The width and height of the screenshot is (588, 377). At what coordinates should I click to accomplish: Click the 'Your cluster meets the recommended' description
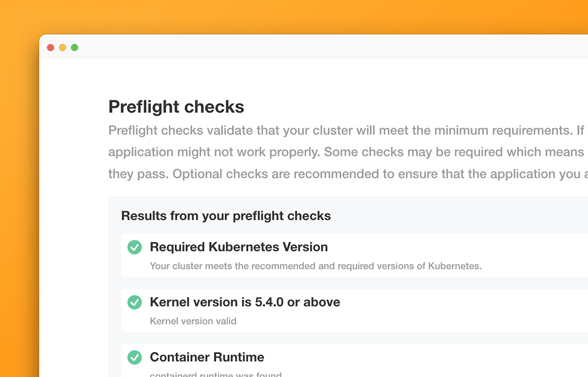click(315, 266)
